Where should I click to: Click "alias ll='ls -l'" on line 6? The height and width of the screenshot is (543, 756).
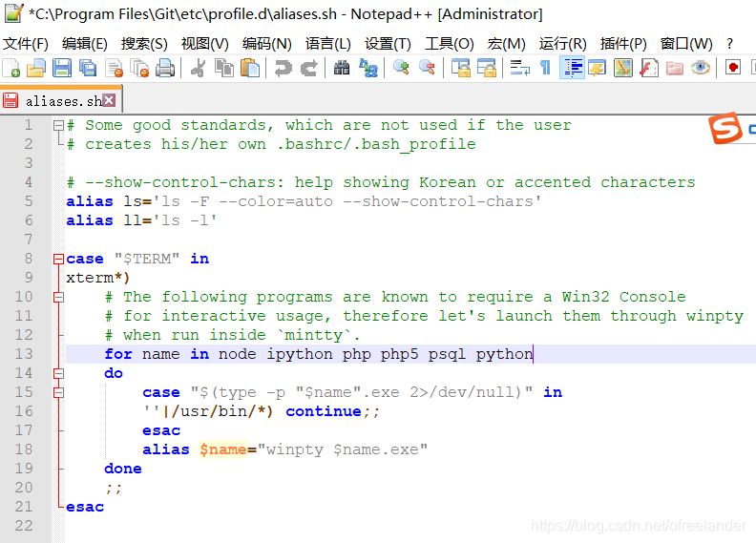click(x=141, y=220)
